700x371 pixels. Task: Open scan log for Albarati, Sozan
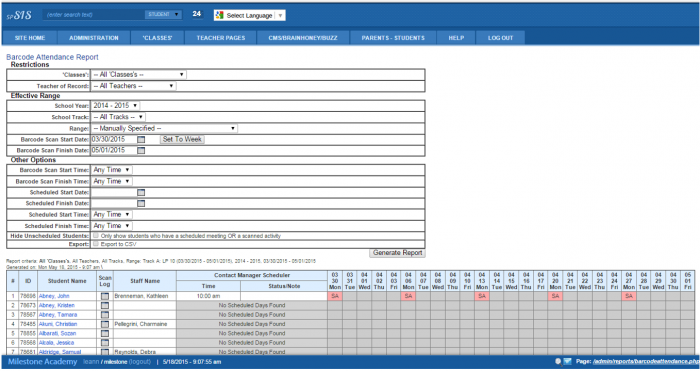pyautogui.click(x=105, y=333)
